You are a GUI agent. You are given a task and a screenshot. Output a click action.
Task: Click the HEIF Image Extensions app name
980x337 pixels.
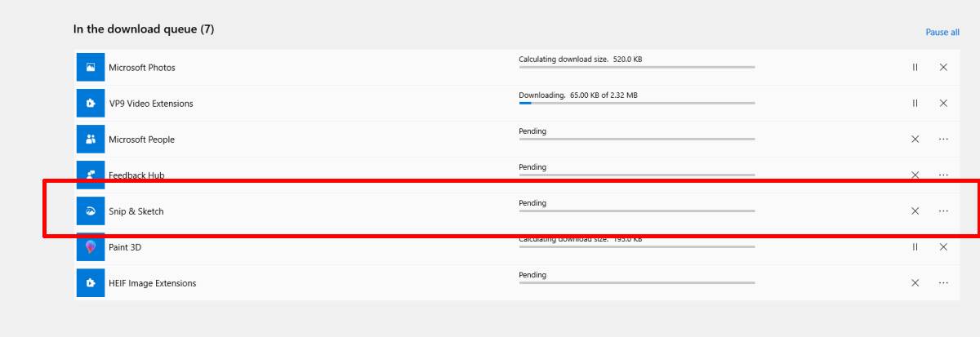click(153, 283)
